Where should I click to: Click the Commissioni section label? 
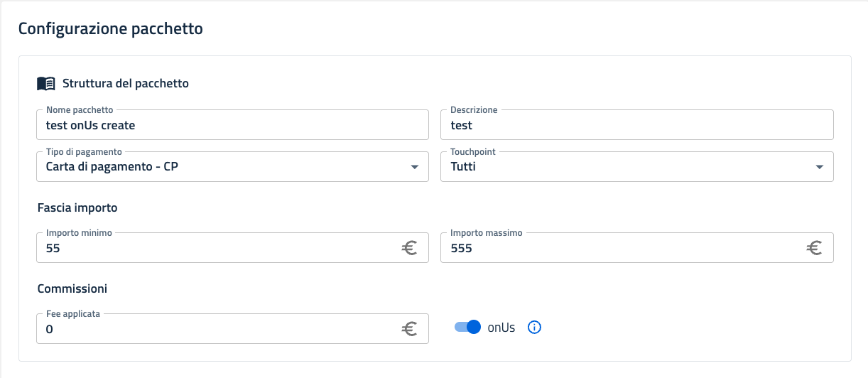[72, 288]
